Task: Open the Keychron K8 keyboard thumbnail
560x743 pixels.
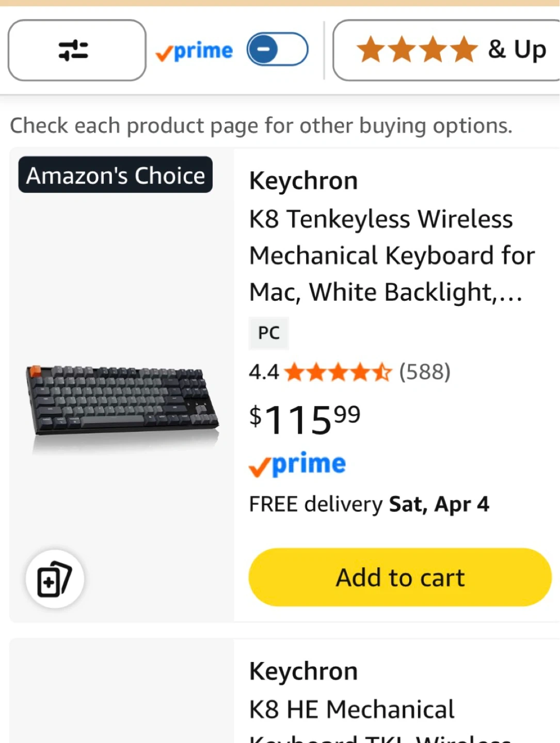Action: click(x=122, y=400)
